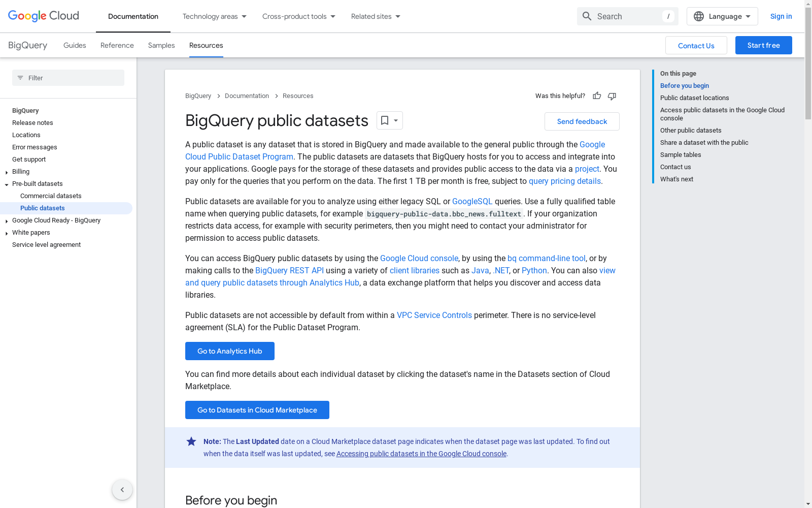Jump to Other public datasets section
Image resolution: width=812 pixels, height=508 pixels.
tap(691, 131)
